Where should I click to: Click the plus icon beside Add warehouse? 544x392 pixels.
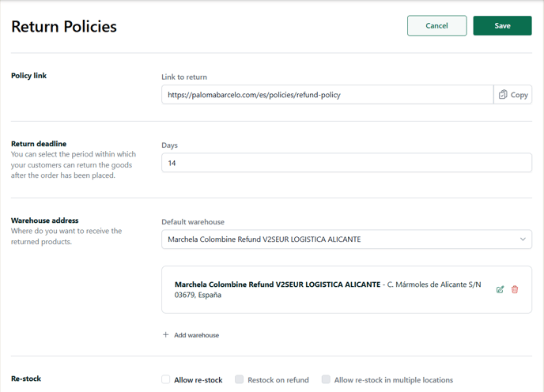[166, 335]
